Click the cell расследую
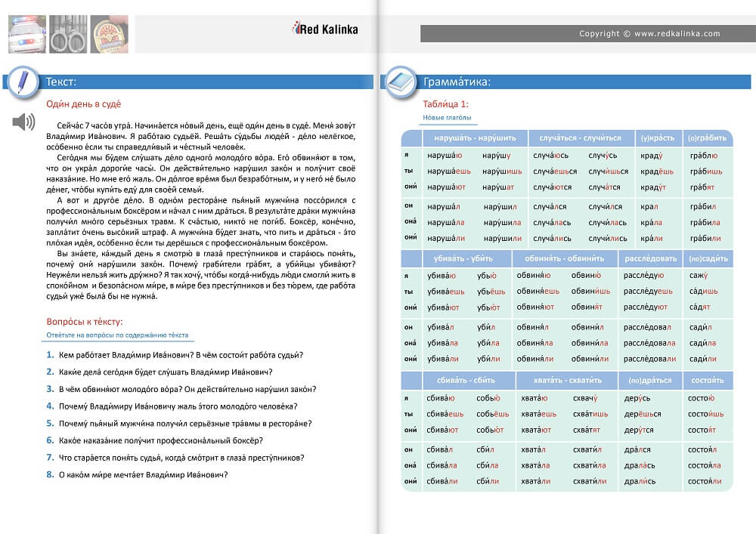 643,276
